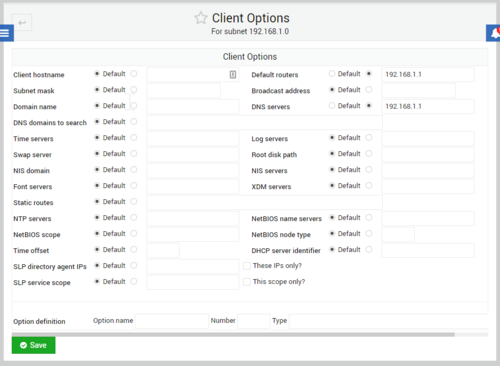Open the notifications bell

point(494,33)
